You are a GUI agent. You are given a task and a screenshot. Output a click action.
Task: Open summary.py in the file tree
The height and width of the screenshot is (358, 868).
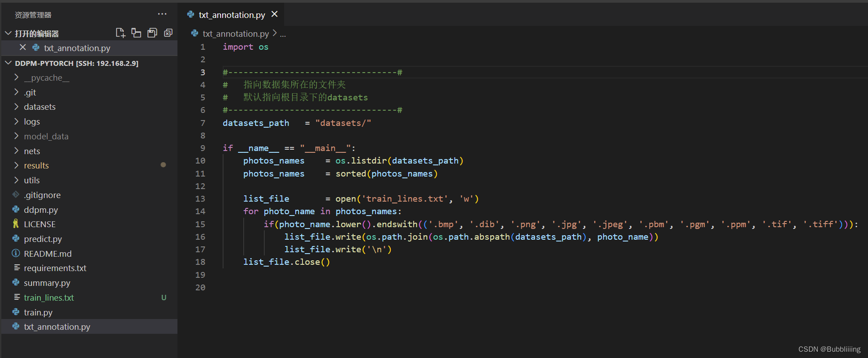(x=90, y=283)
